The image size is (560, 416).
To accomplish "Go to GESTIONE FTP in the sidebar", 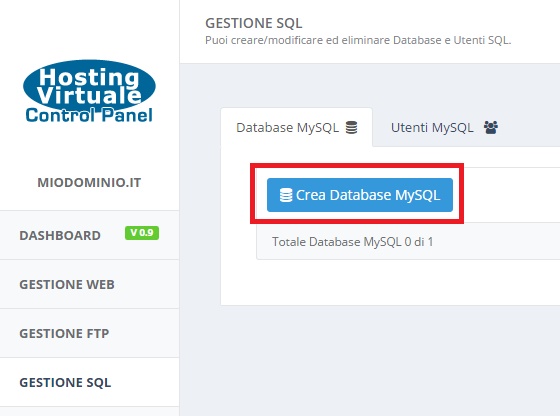I will click(x=89, y=333).
